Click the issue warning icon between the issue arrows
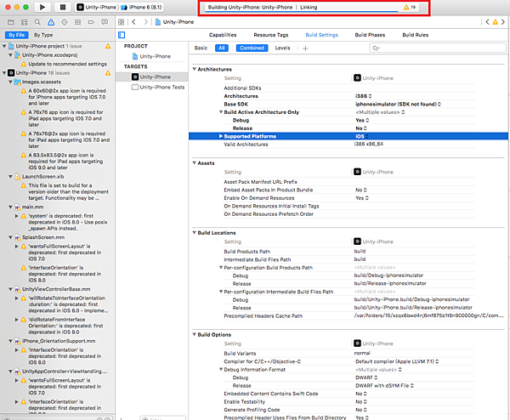 point(495,22)
